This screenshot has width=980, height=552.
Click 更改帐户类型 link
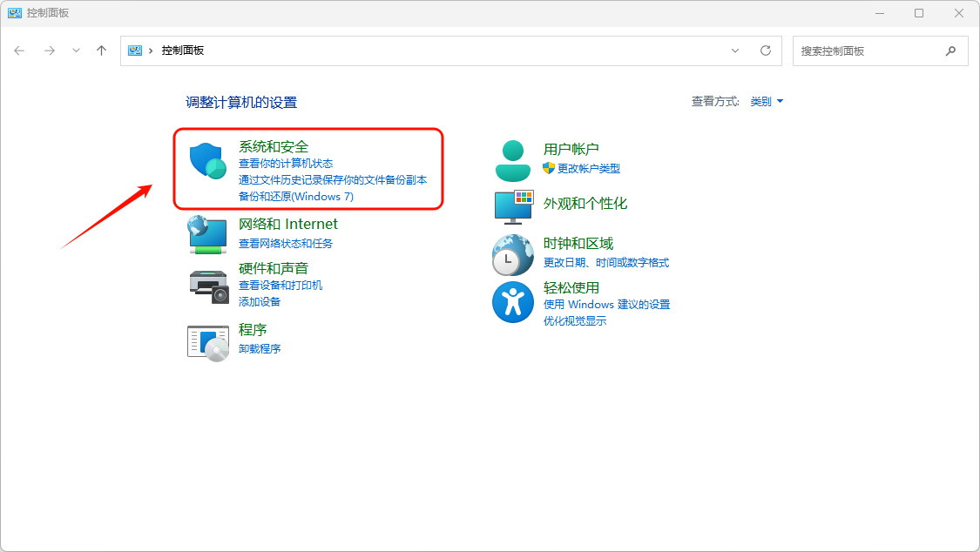[x=589, y=169]
